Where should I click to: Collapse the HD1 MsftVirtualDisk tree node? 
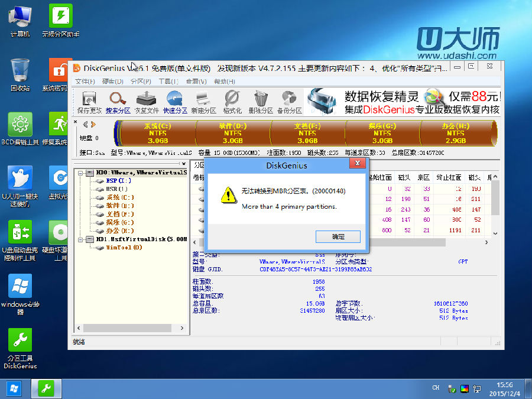tap(80, 239)
